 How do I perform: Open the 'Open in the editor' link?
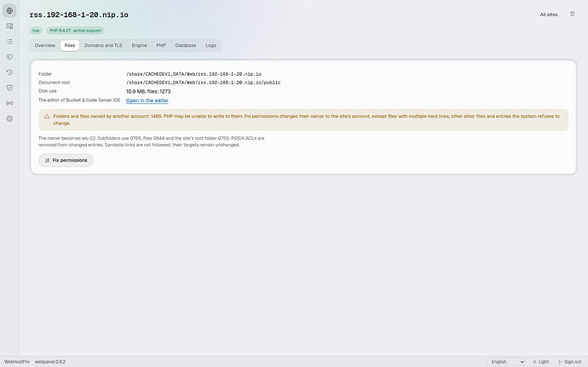point(147,100)
